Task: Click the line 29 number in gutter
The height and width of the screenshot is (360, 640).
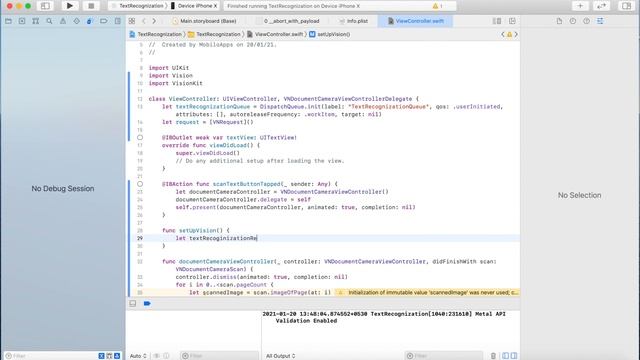Action: [140, 238]
